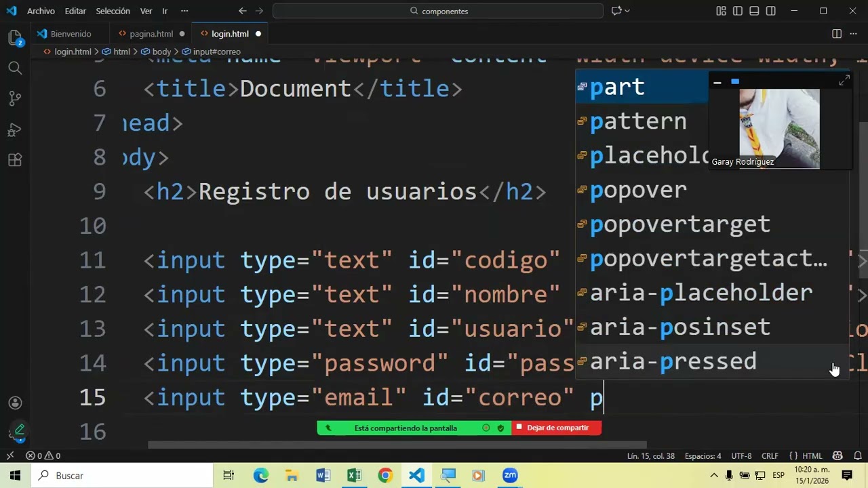The width and height of the screenshot is (868, 488).
Task: Open the Ir menu
Action: pyautogui.click(x=165, y=11)
